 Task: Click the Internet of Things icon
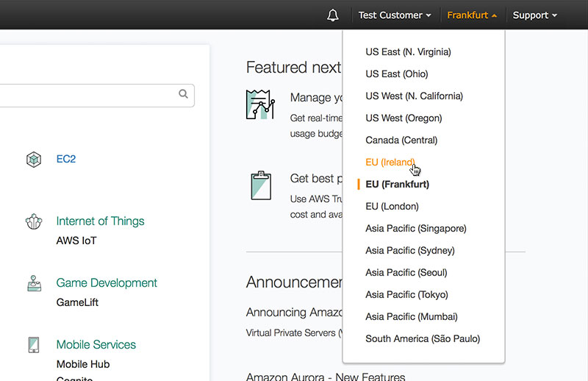tap(34, 221)
